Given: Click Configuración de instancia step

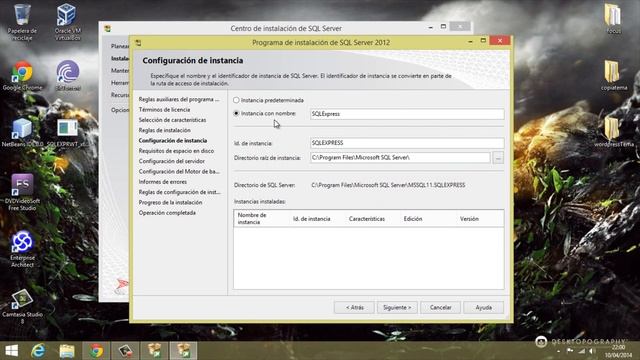Looking at the screenshot, I should coord(173,140).
